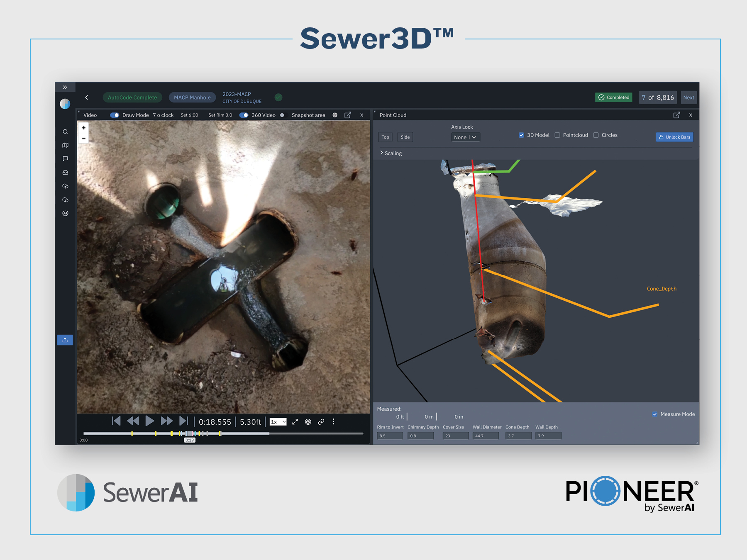Click the MACP Manhole tag
Viewport: 747px width, 560px height.
(x=192, y=97)
